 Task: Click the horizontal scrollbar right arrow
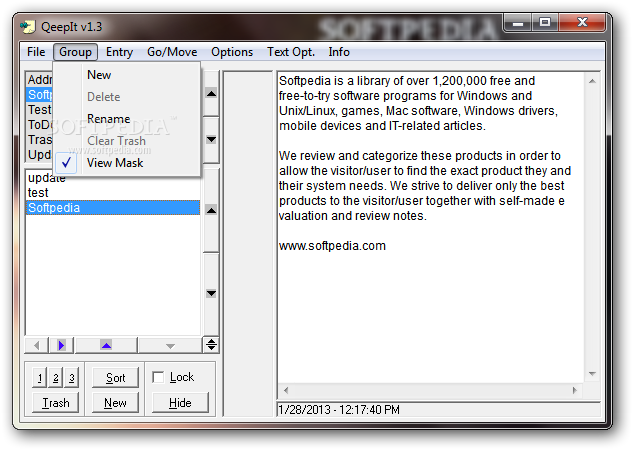[x=575, y=390]
